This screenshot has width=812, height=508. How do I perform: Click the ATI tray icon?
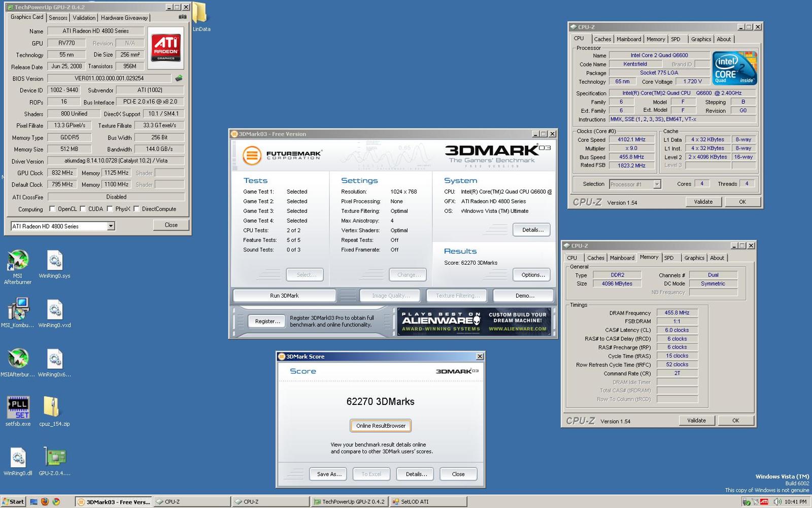(764, 502)
